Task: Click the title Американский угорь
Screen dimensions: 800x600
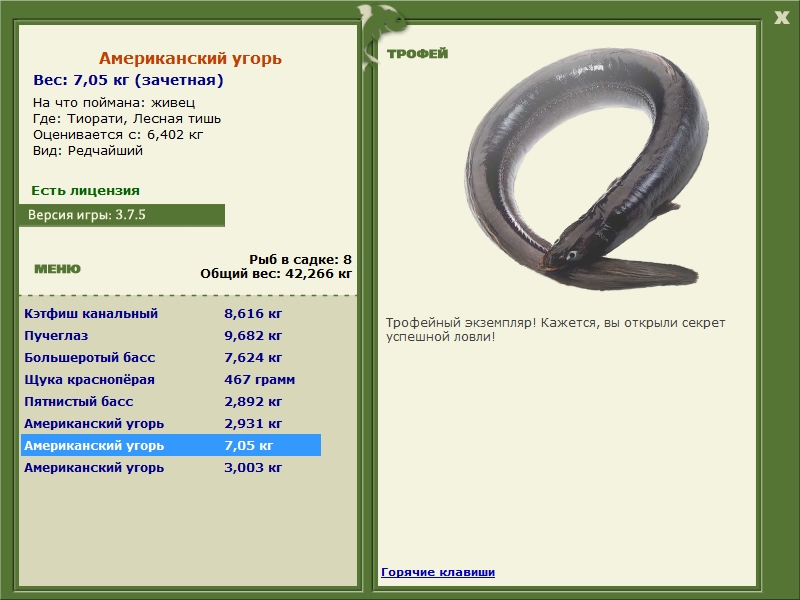Action: click(x=190, y=58)
